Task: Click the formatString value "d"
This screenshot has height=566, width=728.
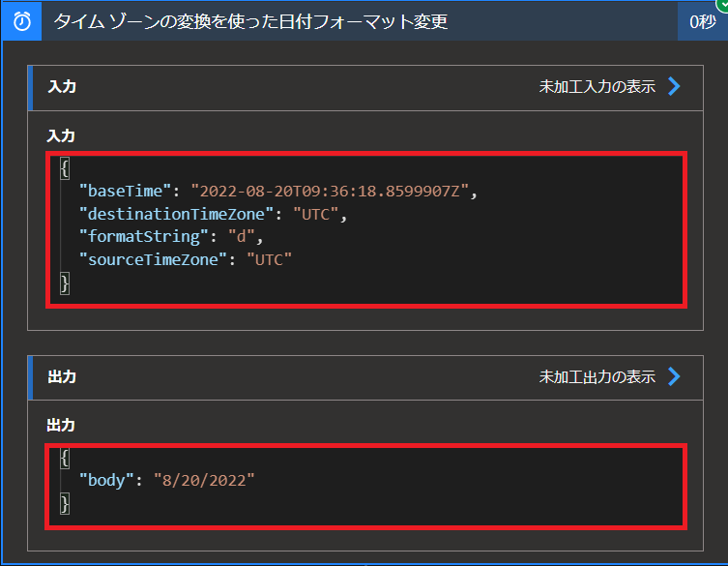Action: point(241,237)
